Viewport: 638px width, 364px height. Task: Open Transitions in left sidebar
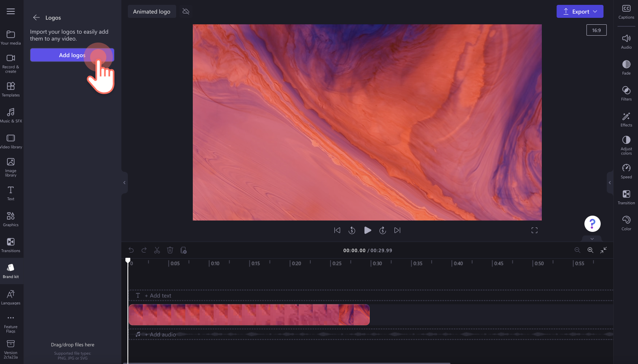click(11, 245)
